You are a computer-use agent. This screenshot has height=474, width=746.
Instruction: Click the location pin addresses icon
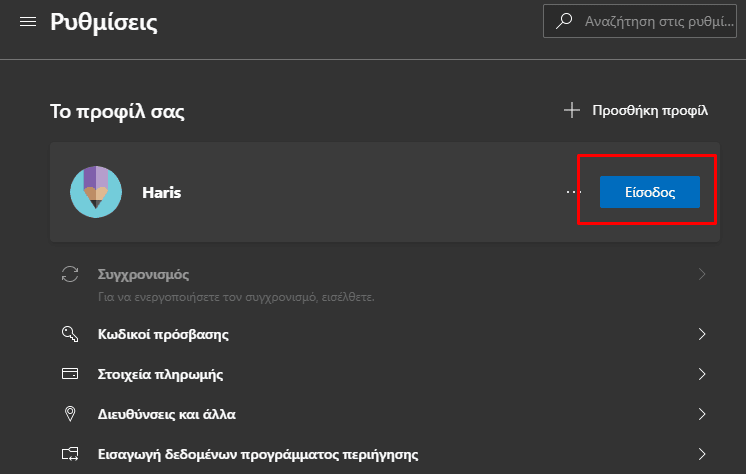pyautogui.click(x=70, y=414)
